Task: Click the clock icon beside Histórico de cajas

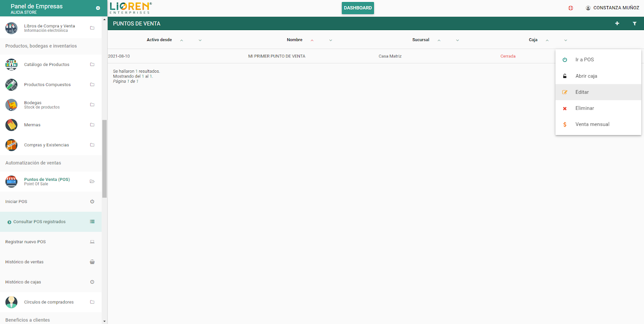Action: click(x=92, y=282)
